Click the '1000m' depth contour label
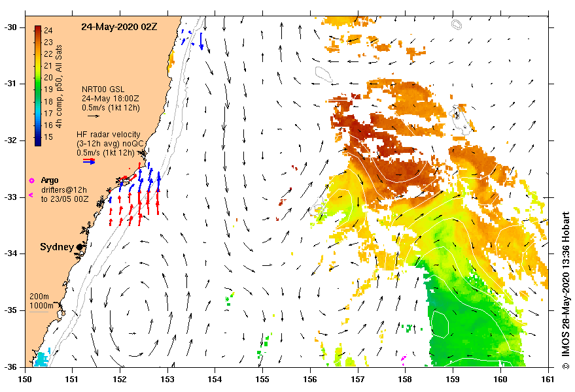 (41, 306)
